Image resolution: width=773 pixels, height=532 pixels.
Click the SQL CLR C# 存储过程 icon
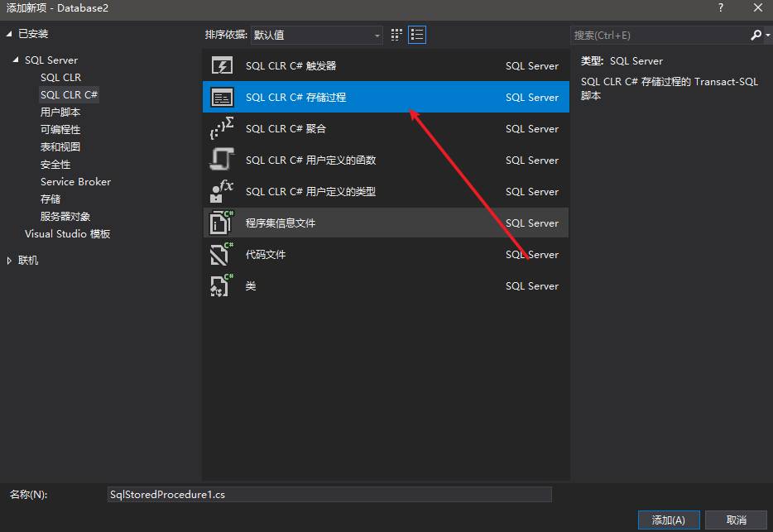click(222, 98)
